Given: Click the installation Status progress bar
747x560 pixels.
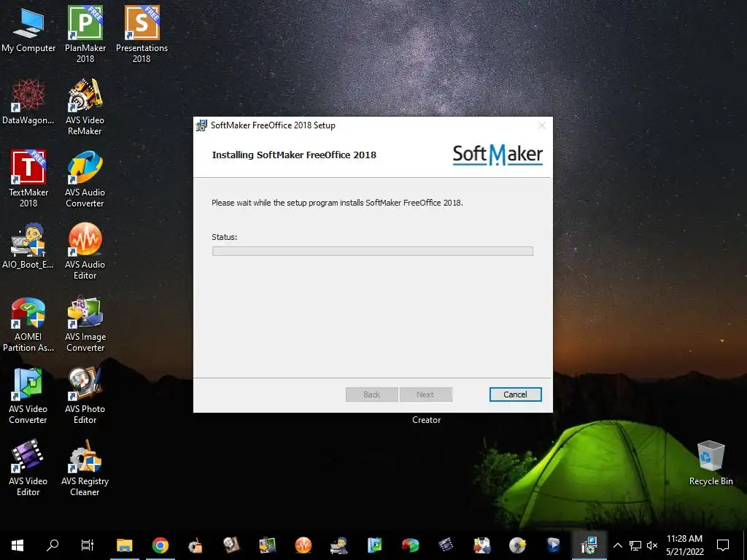Looking at the screenshot, I should click(373, 251).
